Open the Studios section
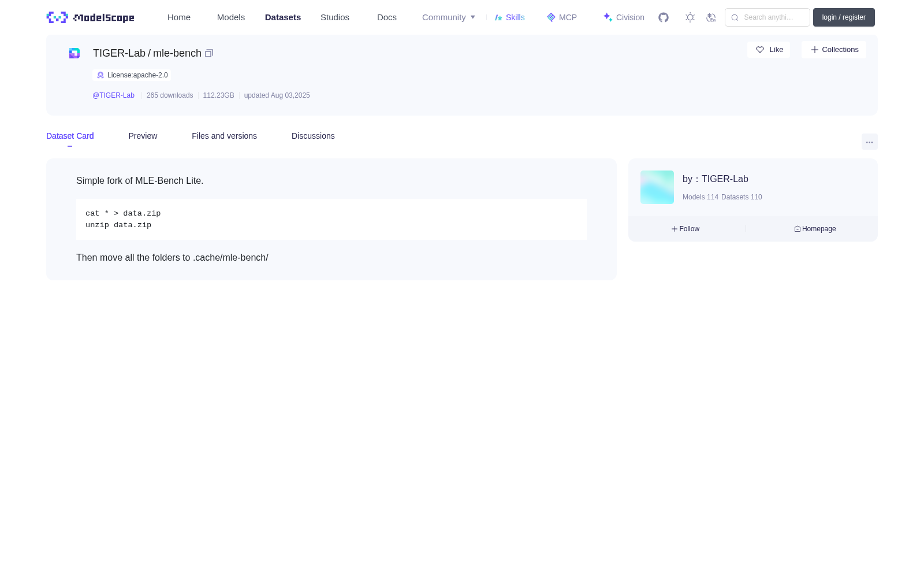This screenshot has height=578, width=924. [335, 17]
